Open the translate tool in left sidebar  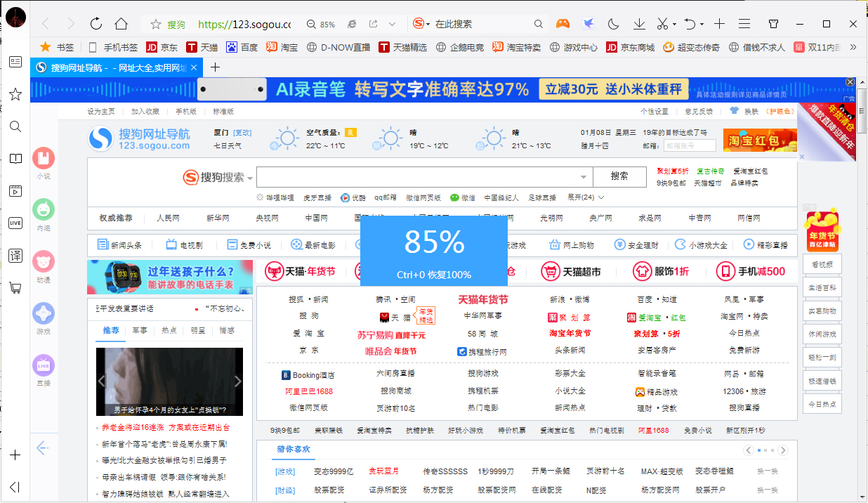point(15,256)
